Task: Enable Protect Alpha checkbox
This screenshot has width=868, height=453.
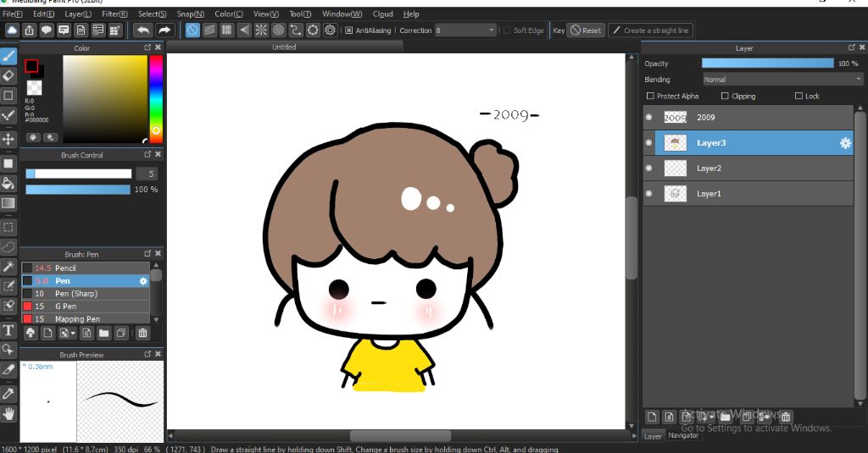Action: point(650,96)
